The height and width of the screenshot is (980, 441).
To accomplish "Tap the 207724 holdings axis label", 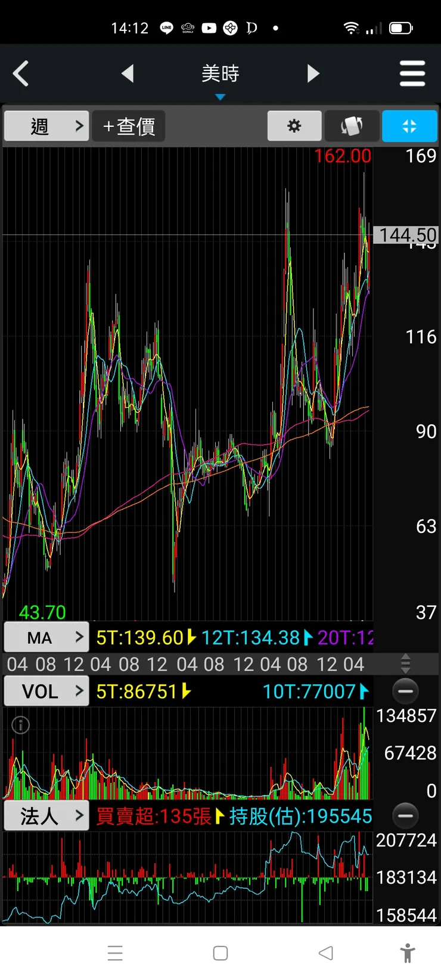I will click(x=406, y=840).
